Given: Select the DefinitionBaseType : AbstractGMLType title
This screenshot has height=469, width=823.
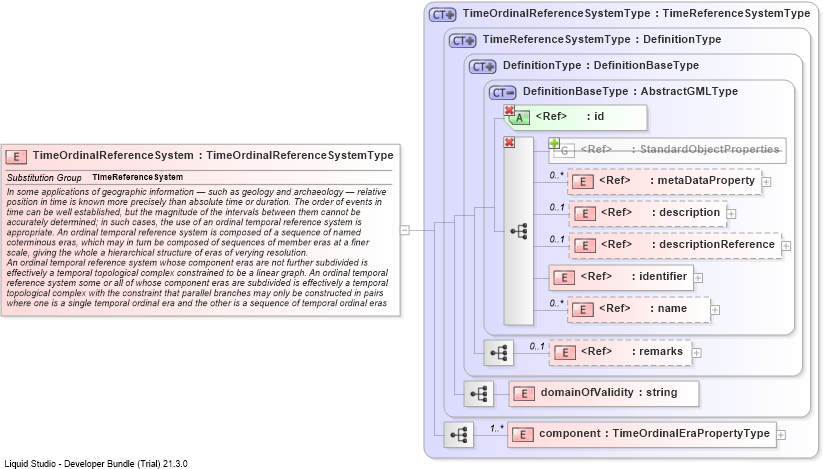Looking at the screenshot, I should [630, 91].
